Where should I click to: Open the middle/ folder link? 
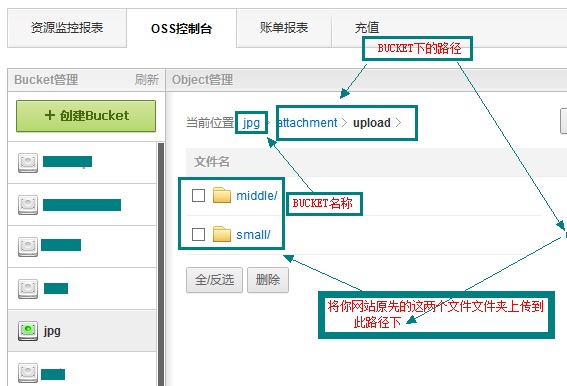(x=257, y=196)
